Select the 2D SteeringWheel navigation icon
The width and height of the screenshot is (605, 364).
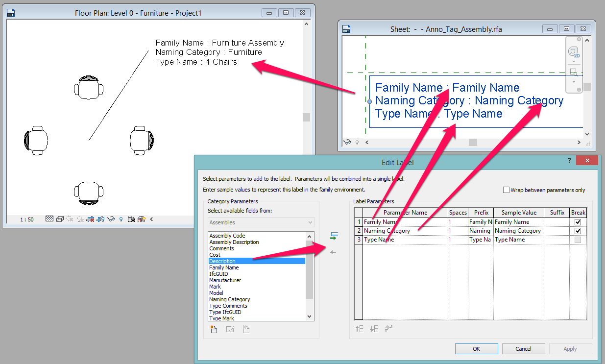[x=574, y=51]
